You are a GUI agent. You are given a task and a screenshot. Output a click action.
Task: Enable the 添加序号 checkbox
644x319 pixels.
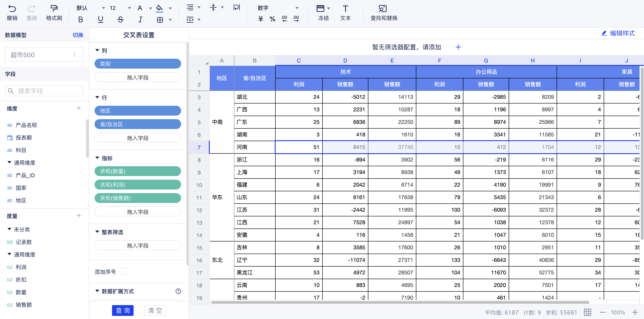pos(123,272)
